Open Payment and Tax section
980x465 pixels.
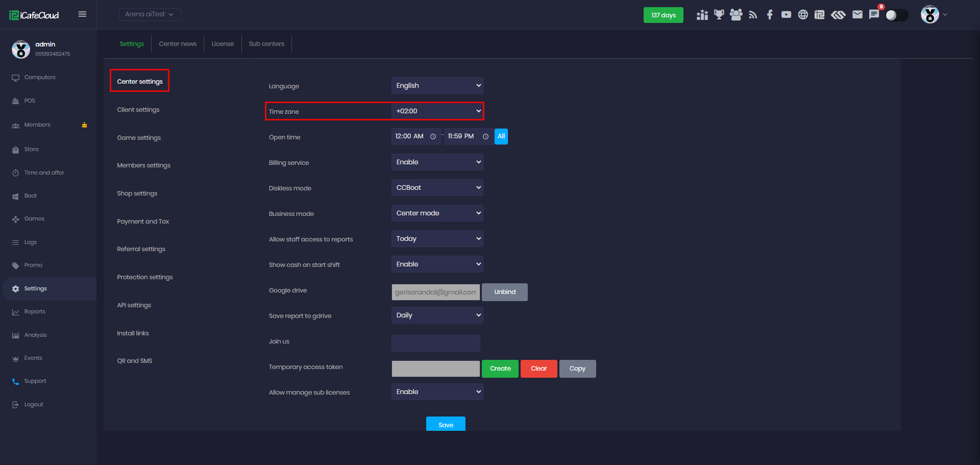[143, 222]
